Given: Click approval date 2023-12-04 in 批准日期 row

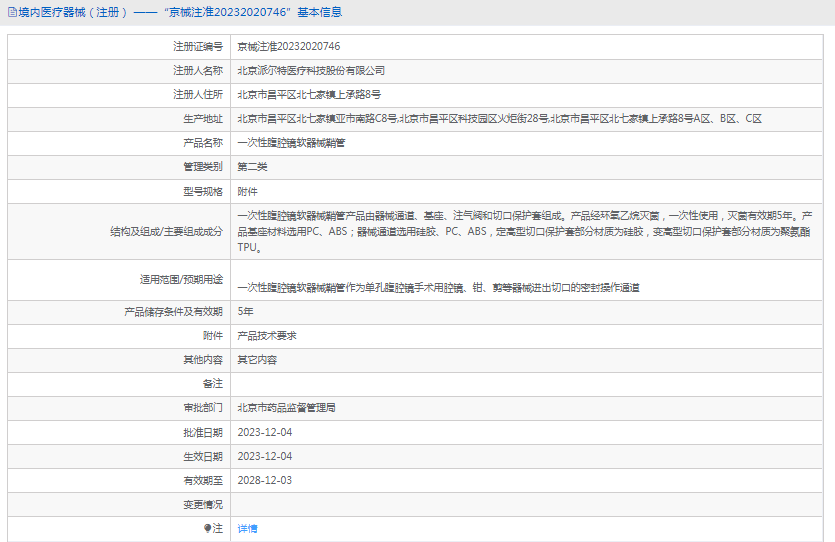Looking at the screenshot, I should (x=265, y=432).
